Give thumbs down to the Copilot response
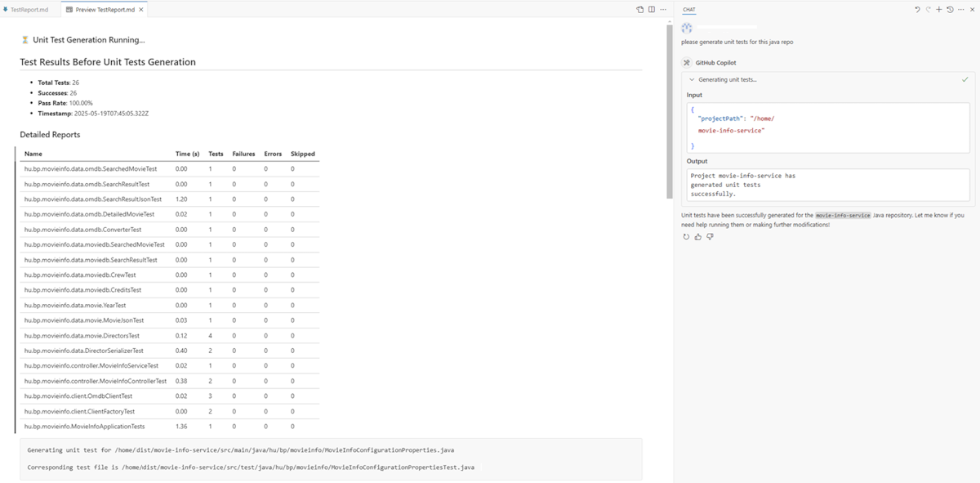Screen dimensions: 980x483 pos(710,237)
